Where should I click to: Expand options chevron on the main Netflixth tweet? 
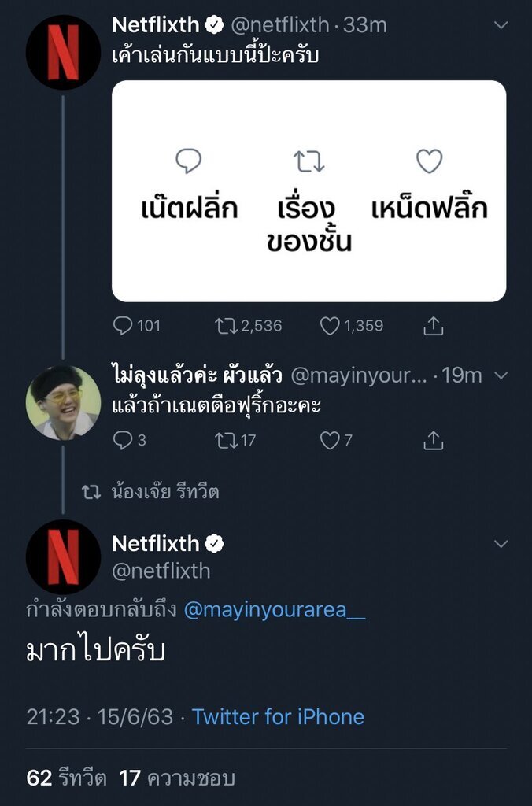501,544
